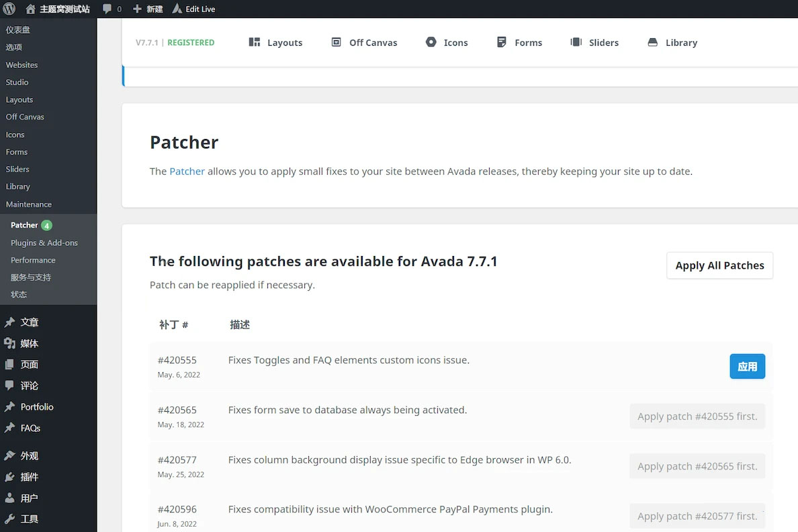
Task: Select Sliders in the left sidebar
Action: (17, 169)
